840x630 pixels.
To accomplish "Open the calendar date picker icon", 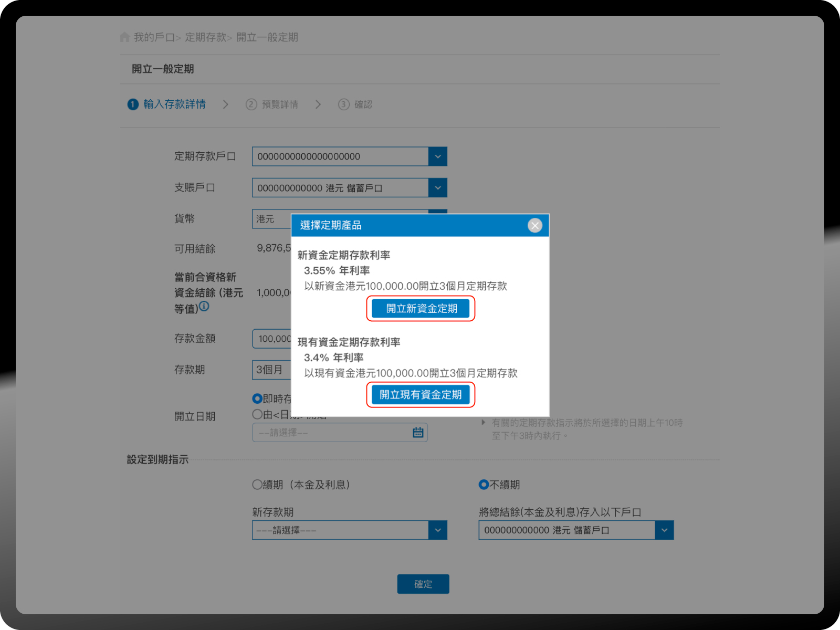I will pyautogui.click(x=418, y=433).
